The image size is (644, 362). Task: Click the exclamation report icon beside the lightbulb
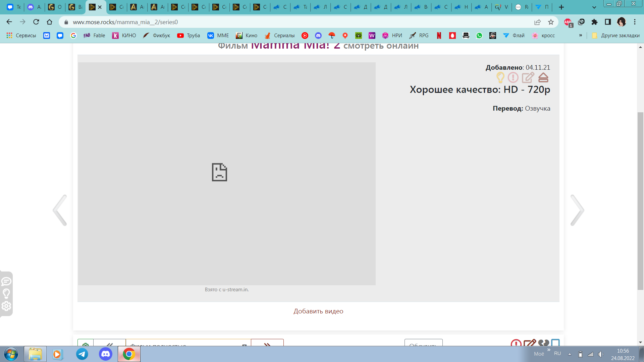(x=513, y=78)
